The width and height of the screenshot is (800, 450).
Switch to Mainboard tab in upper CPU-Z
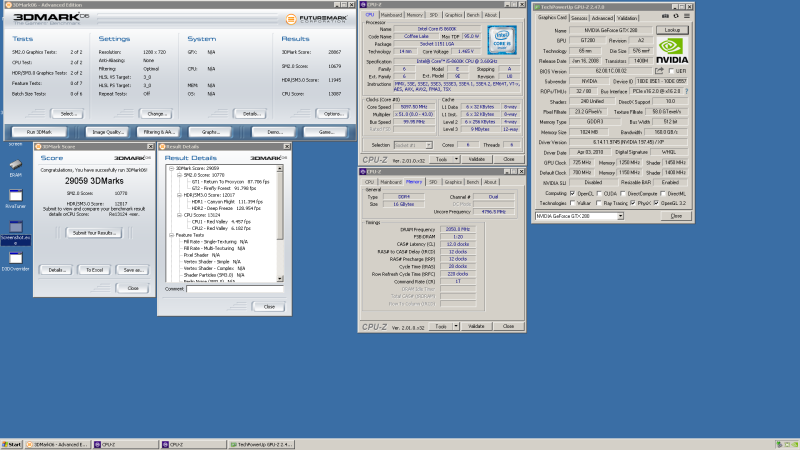[391, 15]
